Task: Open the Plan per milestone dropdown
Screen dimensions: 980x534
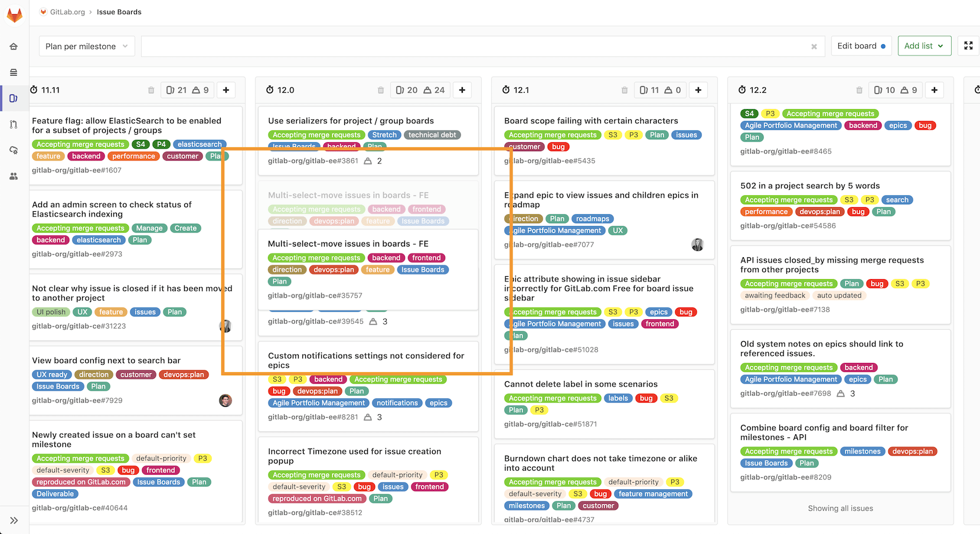Action: [87, 47]
